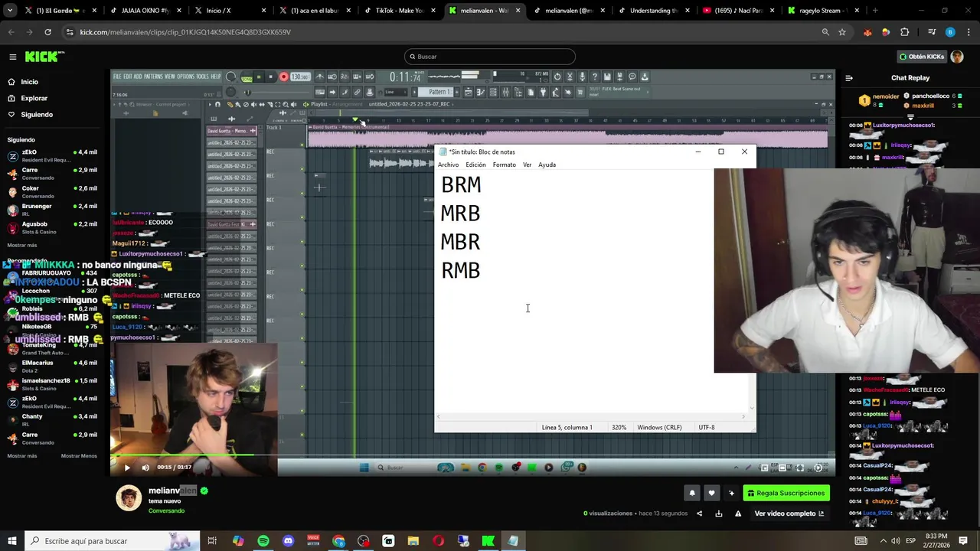Open Task View on the taskbar
Image resolution: width=980 pixels, height=551 pixels.
pyautogui.click(x=212, y=541)
